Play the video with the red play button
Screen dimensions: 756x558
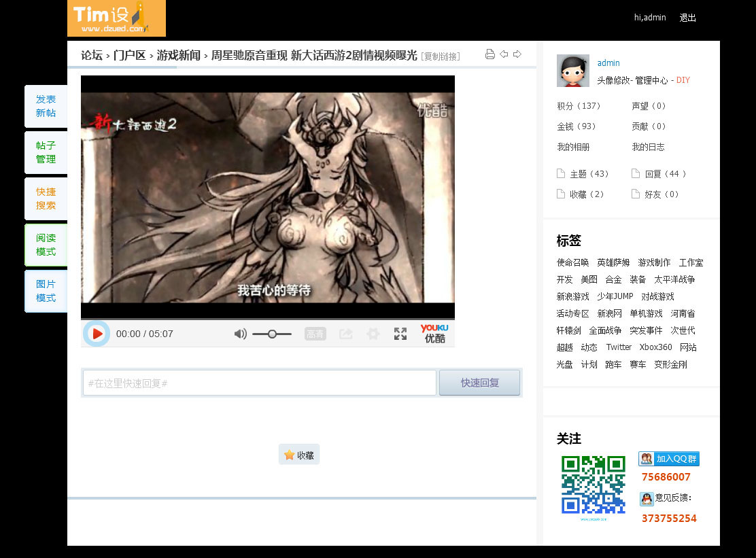pos(97,334)
